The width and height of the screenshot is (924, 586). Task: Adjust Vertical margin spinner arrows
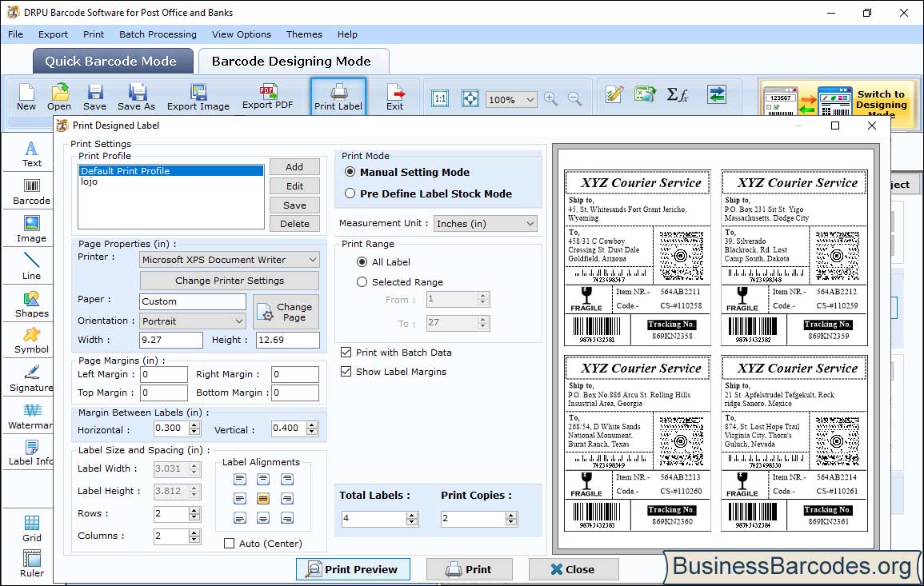pos(312,429)
